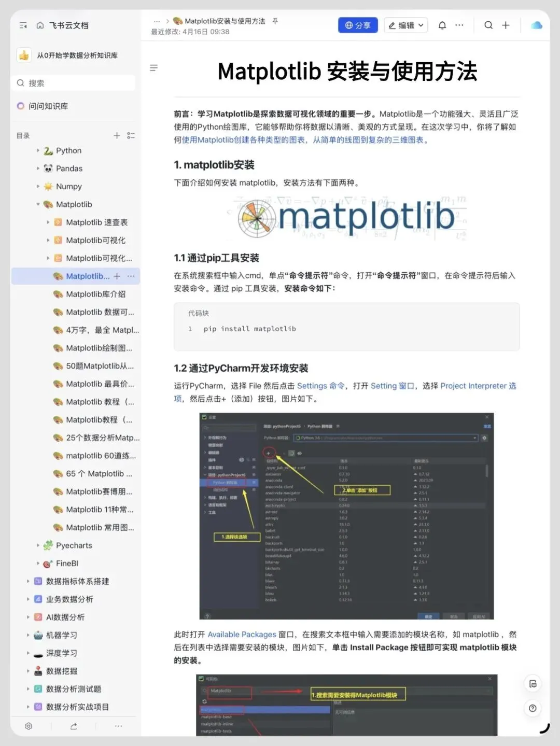This screenshot has width=560, height=746.
Task: Expand the Pandas folder
Action: coord(38,168)
